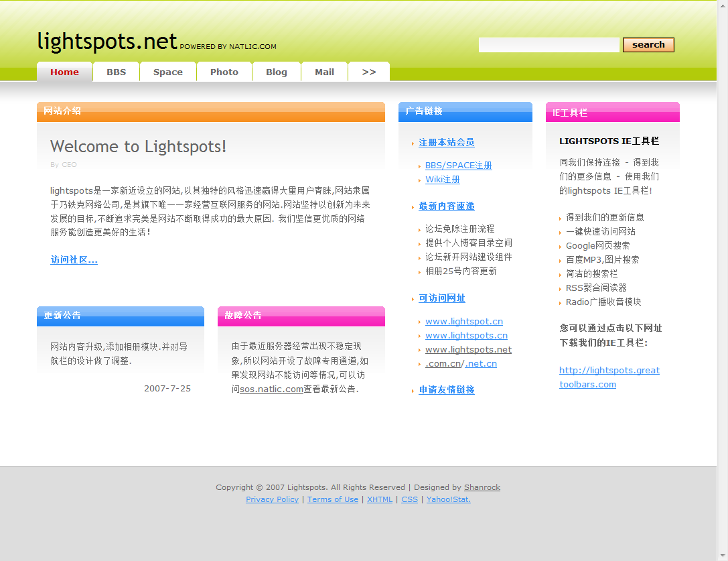
Task: Open the Home navigation tab
Action: (x=64, y=72)
